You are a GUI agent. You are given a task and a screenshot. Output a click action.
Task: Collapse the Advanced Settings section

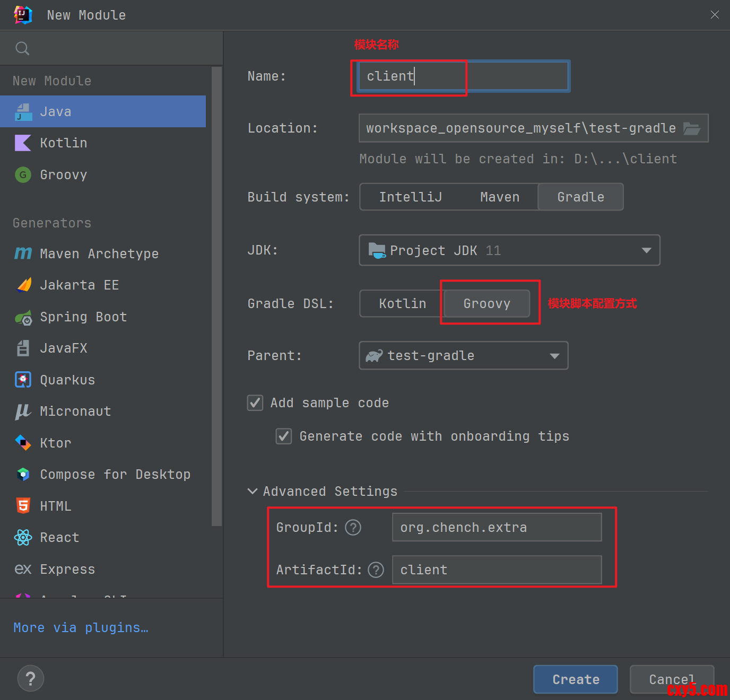(253, 492)
